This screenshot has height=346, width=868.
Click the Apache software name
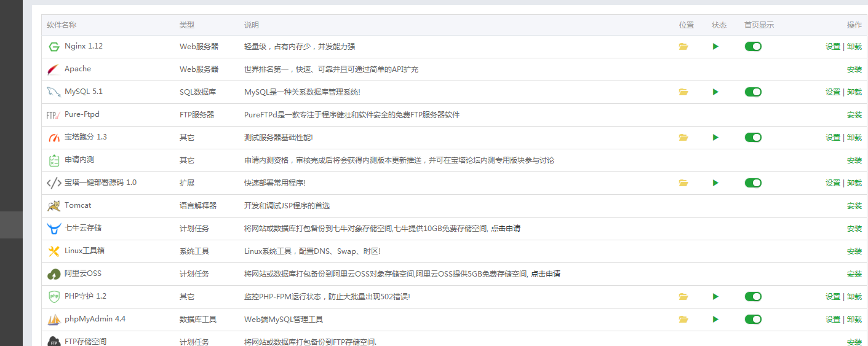(x=78, y=69)
